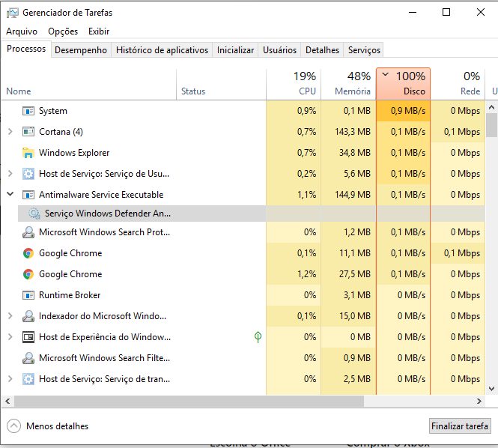The width and height of the screenshot is (498, 448).
Task: Click the Chrome icon in the 11,1 MB row
Action: click(x=28, y=253)
